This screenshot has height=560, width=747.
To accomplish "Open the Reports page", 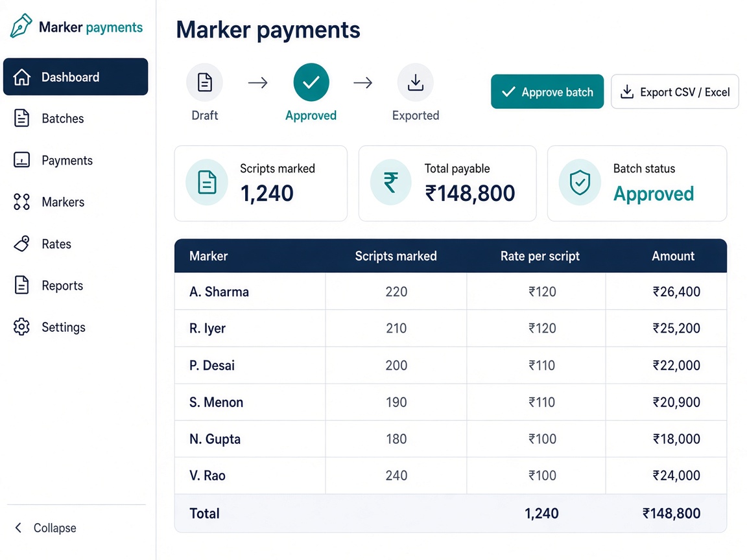I will 76,285.
